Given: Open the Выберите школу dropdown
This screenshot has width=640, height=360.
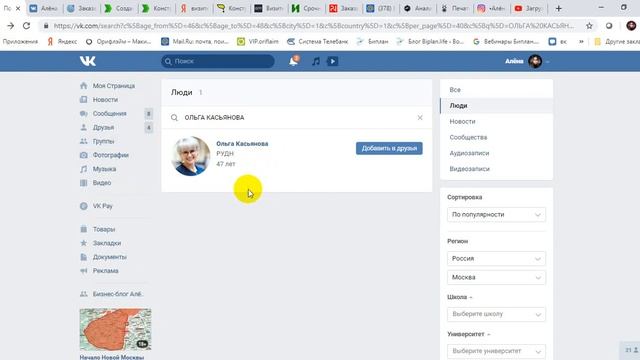Looking at the screenshot, I should click(496, 314).
